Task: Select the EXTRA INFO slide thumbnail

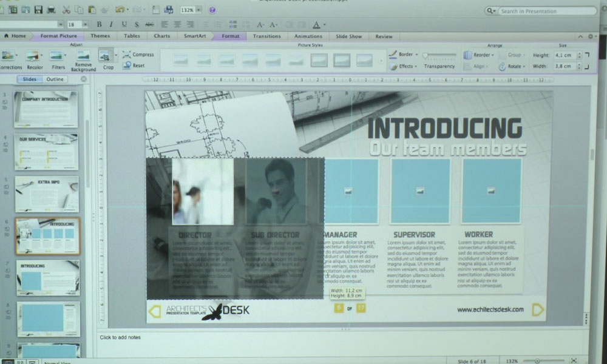Action: [47, 194]
